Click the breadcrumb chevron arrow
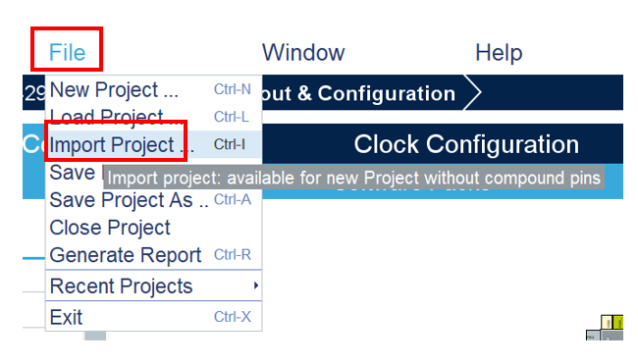Image resolution: width=638 pixels, height=364 pixels. [x=472, y=92]
